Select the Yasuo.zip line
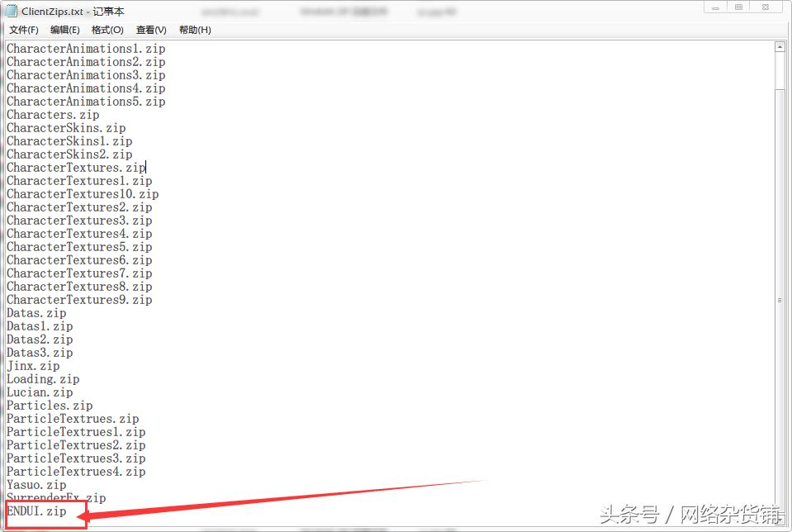792x532 pixels. point(36,485)
